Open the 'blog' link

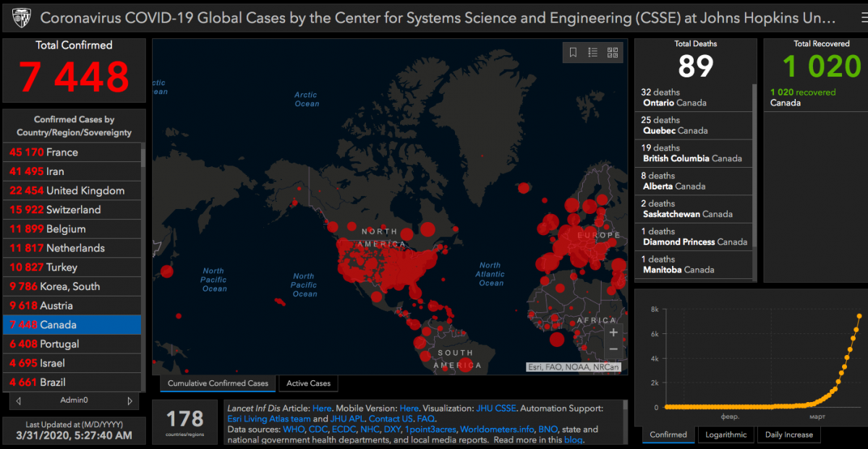tap(573, 440)
